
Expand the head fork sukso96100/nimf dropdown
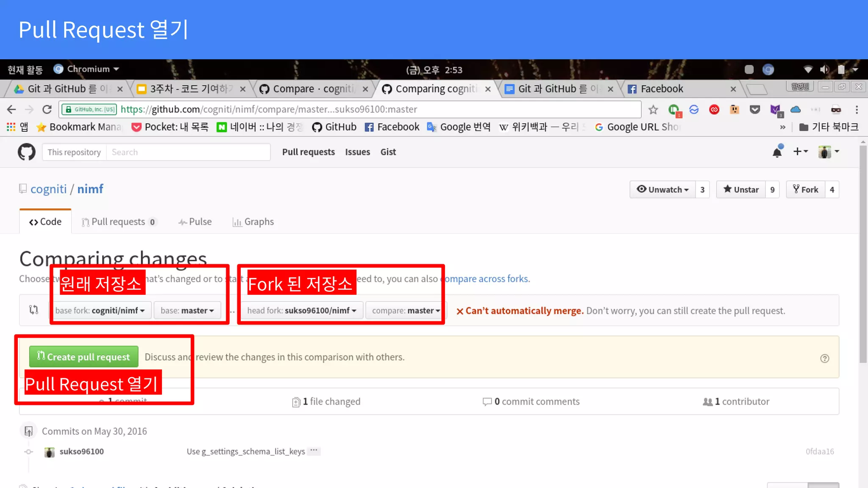[x=301, y=311]
